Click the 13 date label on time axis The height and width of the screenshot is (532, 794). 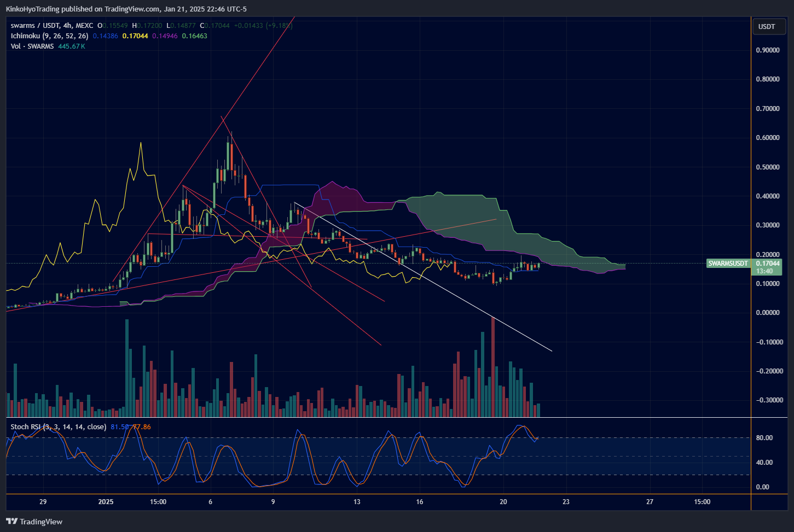click(357, 502)
